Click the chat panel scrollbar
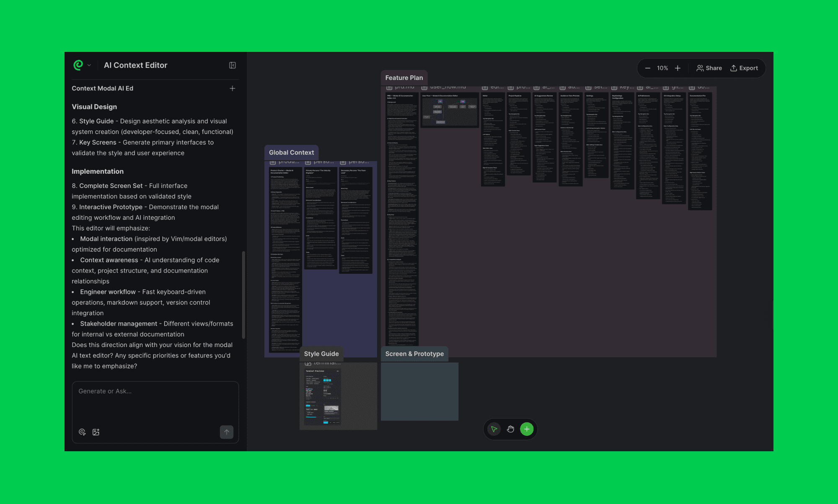This screenshot has width=838, height=504. click(x=243, y=295)
